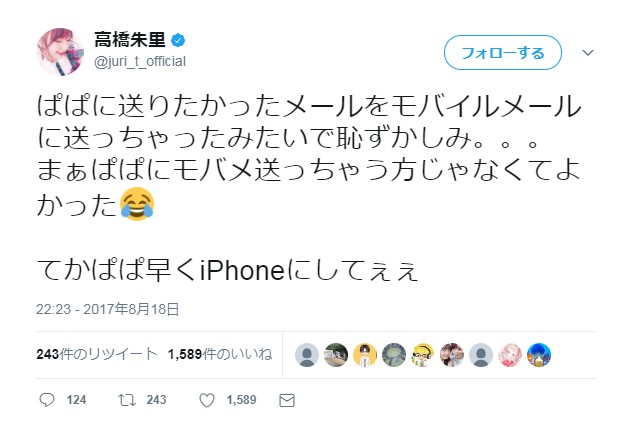633x437 pixels.
Task: Click the blue night-scene liker avatar
Action: point(539,355)
